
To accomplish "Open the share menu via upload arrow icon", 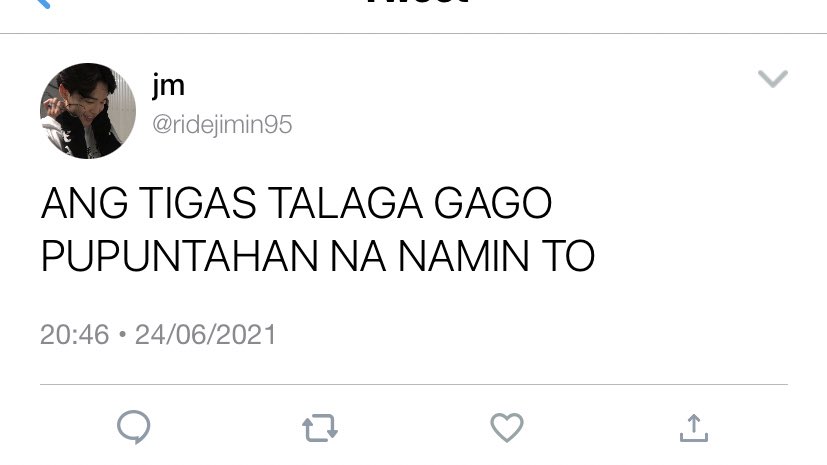I will [694, 428].
